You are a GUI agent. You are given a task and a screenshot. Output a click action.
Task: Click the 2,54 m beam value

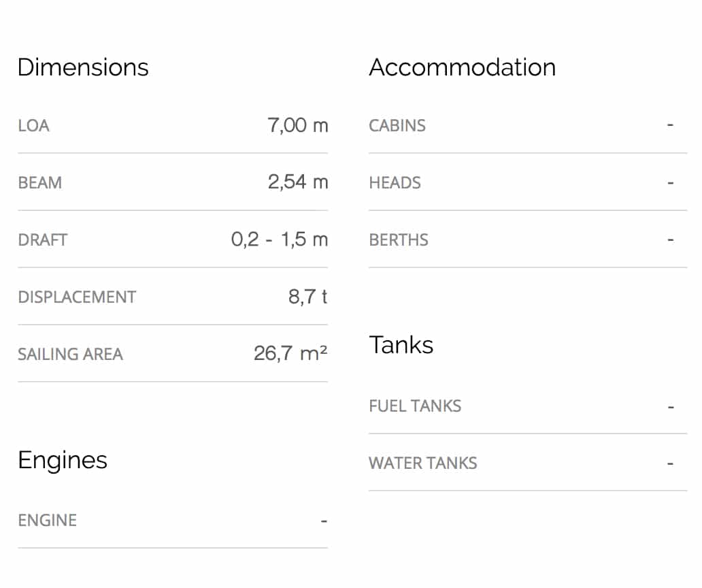click(x=298, y=182)
